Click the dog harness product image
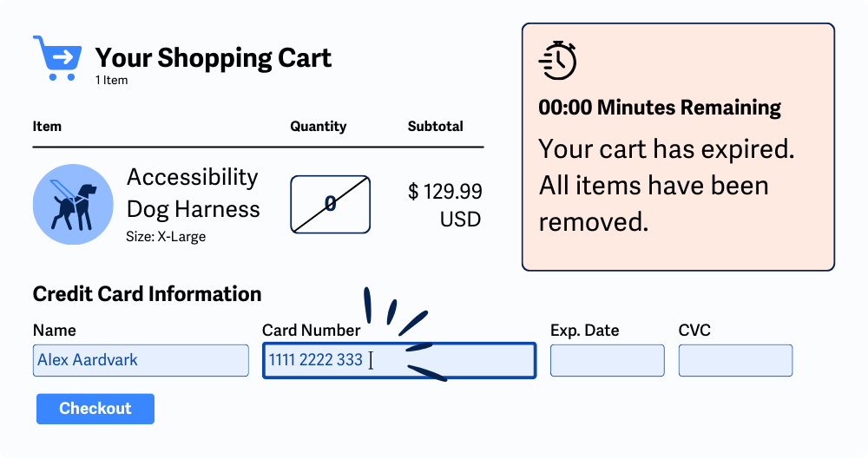 point(73,205)
